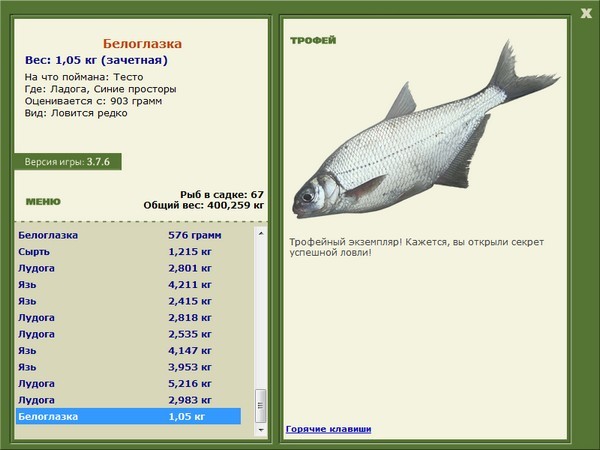
Task: Click the Трофейный экземпляр message text
Action: pos(416,247)
